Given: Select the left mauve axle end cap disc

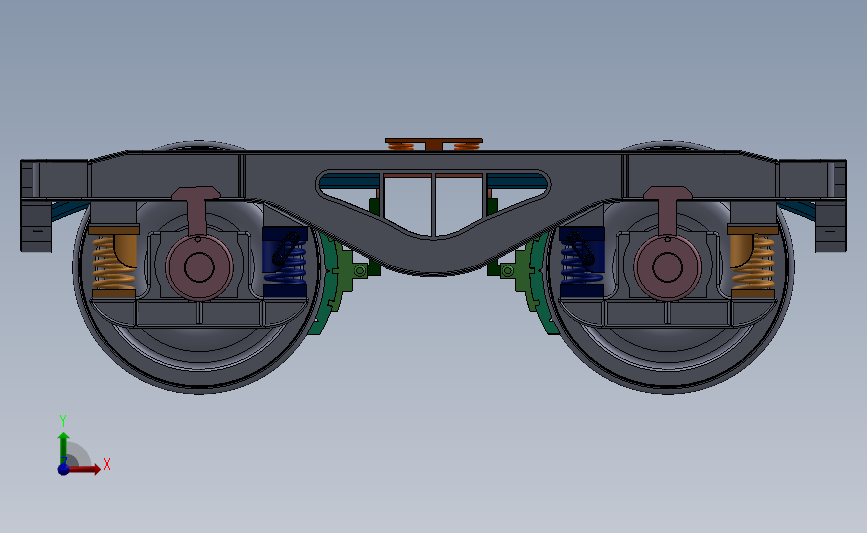Looking at the screenshot, I should 199,268.
